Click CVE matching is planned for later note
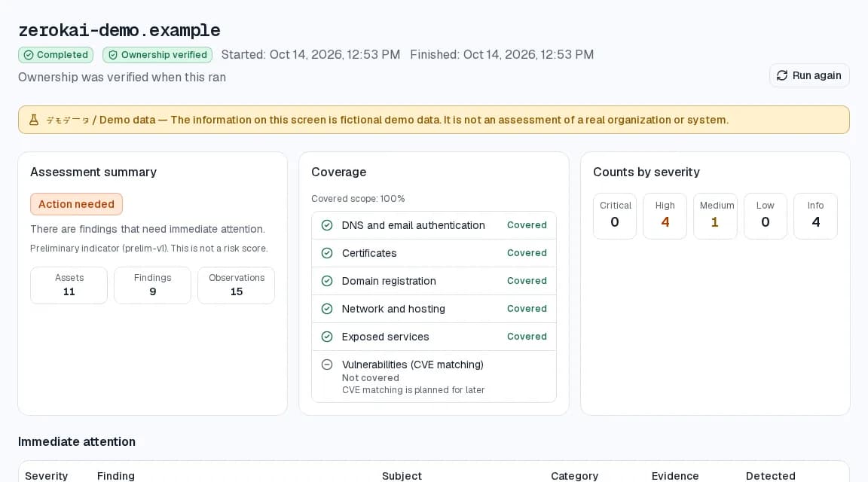Screen dimensions: 868x482 click(413, 390)
